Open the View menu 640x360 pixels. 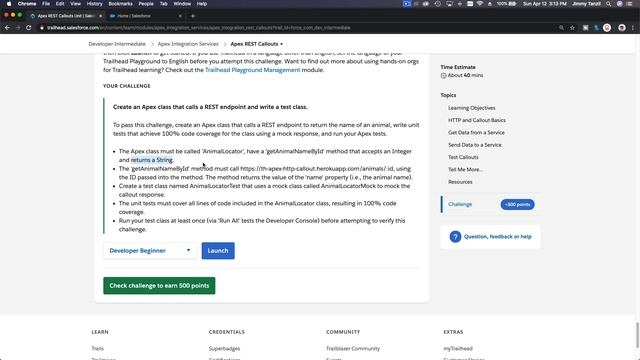point(76,4)
